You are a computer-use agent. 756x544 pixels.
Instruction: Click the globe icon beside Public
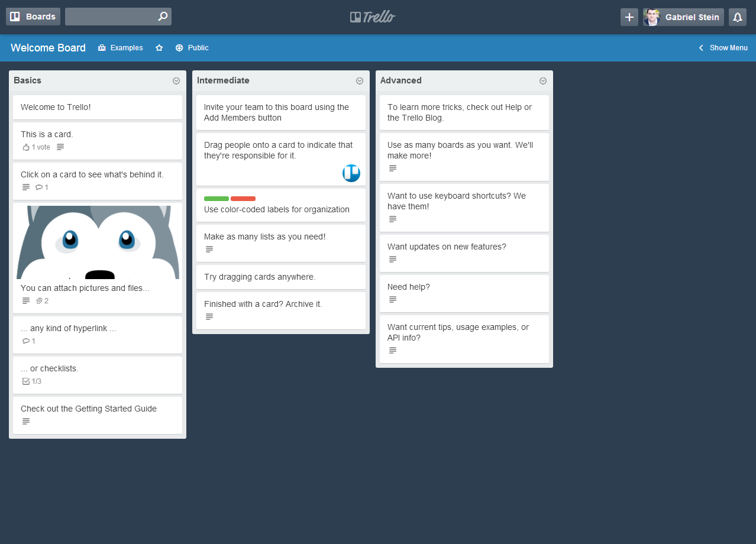tap(179, 48)
